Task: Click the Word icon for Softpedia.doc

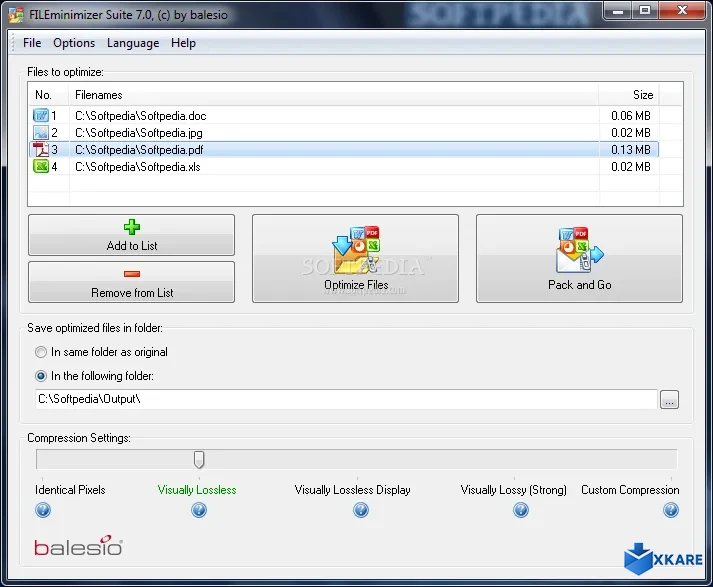Action: click(41, 115)
